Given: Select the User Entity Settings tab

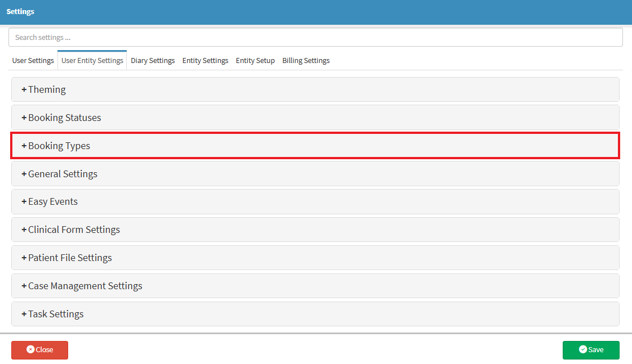Looking at the screenshot, I should point(92,60).
